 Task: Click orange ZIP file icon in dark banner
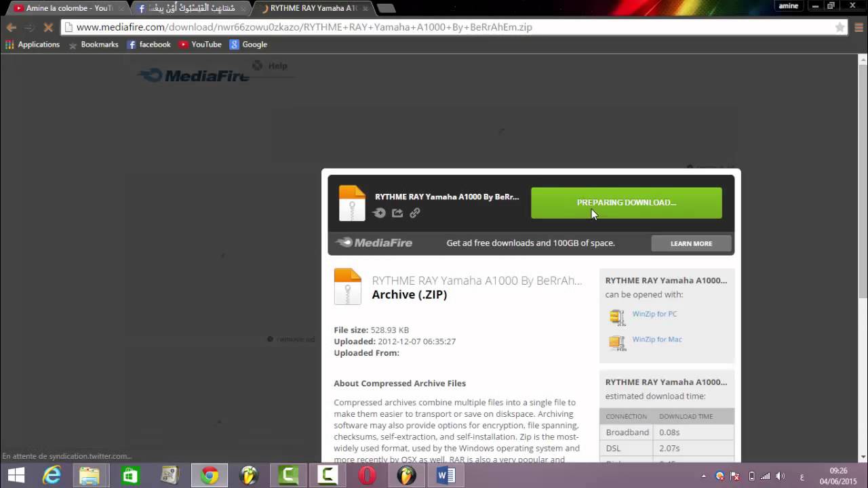coord(352,203)
